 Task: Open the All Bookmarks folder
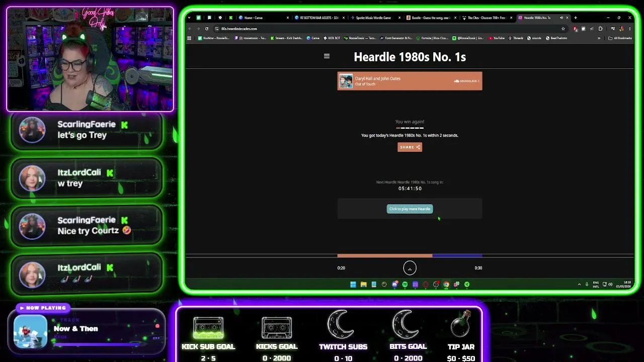[x=620, y=38]
